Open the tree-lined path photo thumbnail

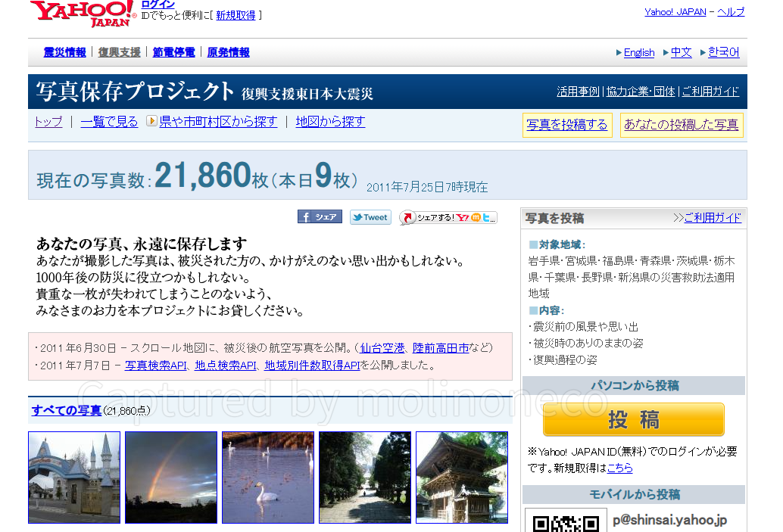point(365,478)
